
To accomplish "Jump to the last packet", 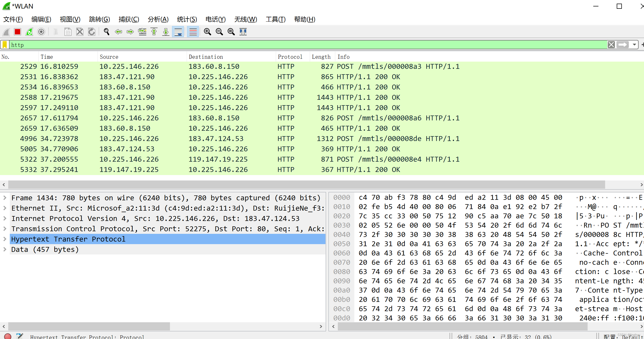I will point(166,32).
